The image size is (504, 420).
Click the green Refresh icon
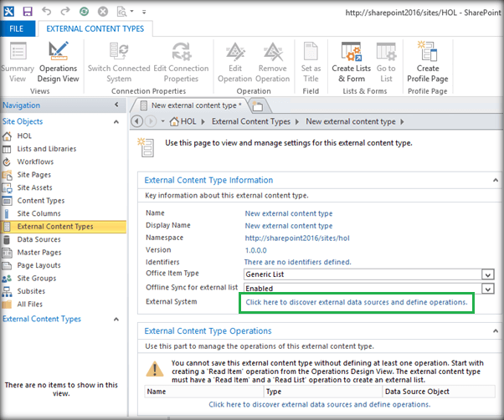(x=85, y=12)
